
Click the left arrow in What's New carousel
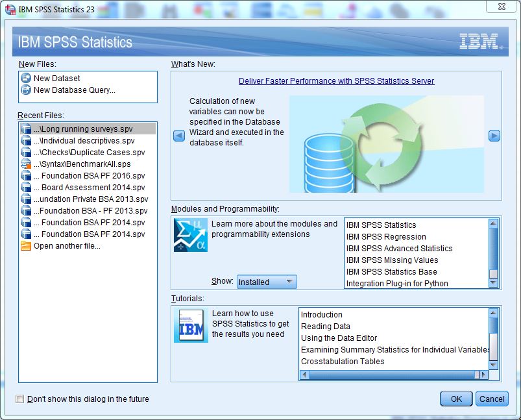[x=179, y=136]
